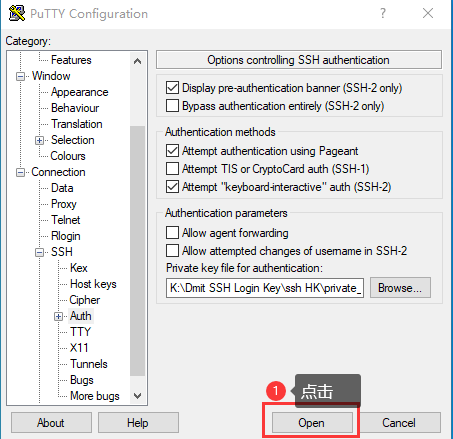Image resolution: width=453 pixels, height=439 pixels.
Task: Toggle Attempt authentication using Pageant
Action: pos(172,151)
